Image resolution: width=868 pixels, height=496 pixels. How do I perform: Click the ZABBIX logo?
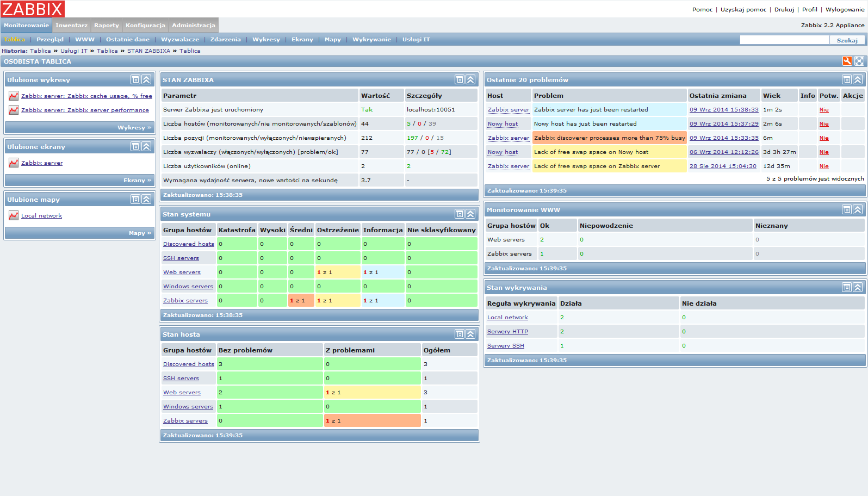(33, 9)
